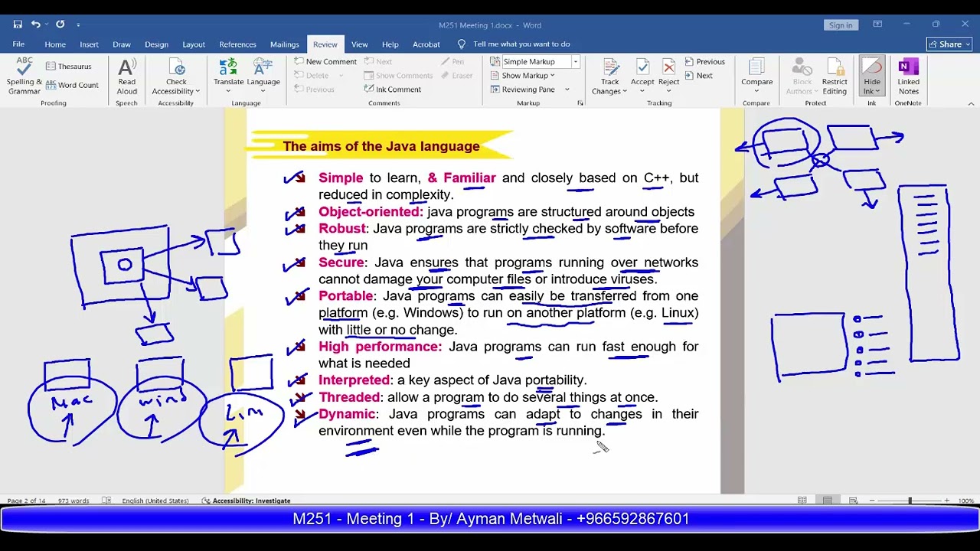
Task: Go to Previous tracked change in Tracking group
Action: [705, 62]
